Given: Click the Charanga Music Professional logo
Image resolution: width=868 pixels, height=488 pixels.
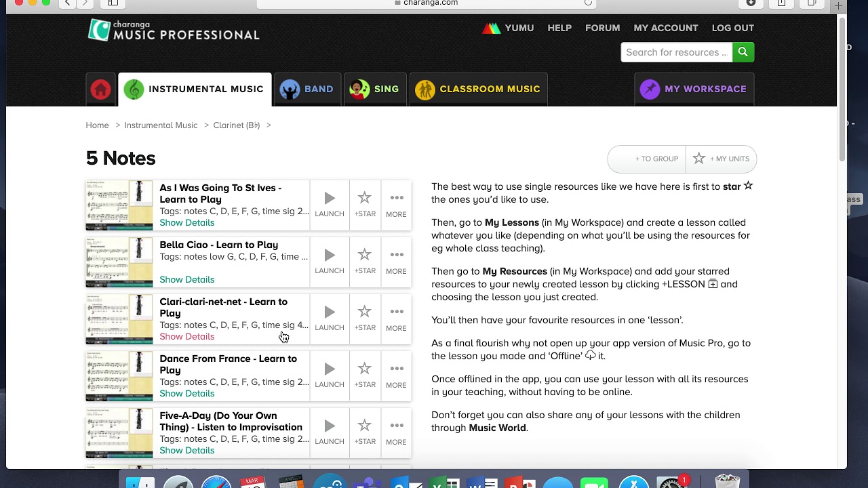Looking at the screenshot, I should click(174, 30).
